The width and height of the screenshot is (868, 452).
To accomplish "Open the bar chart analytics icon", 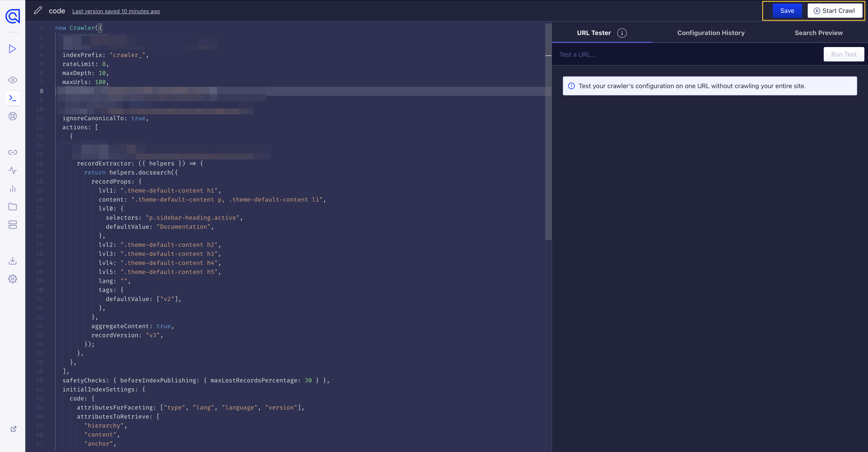I will (x=12, y=189).
